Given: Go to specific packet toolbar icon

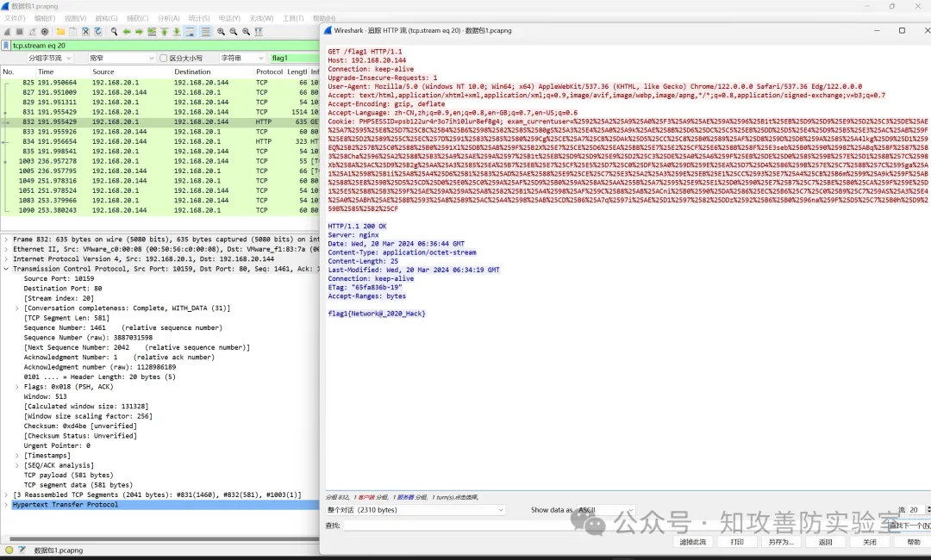Looking at the screenshot, I should click(152, 31).
